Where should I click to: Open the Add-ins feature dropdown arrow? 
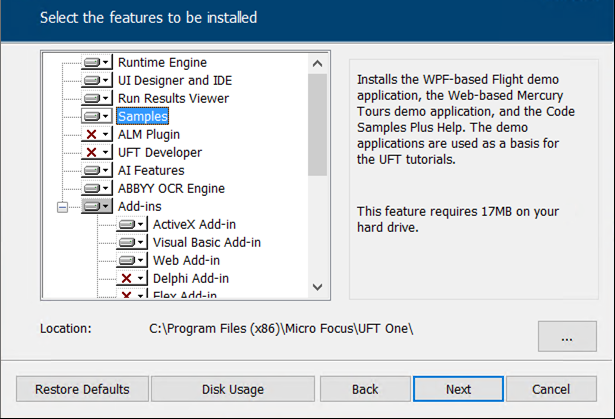pos(106,207)
